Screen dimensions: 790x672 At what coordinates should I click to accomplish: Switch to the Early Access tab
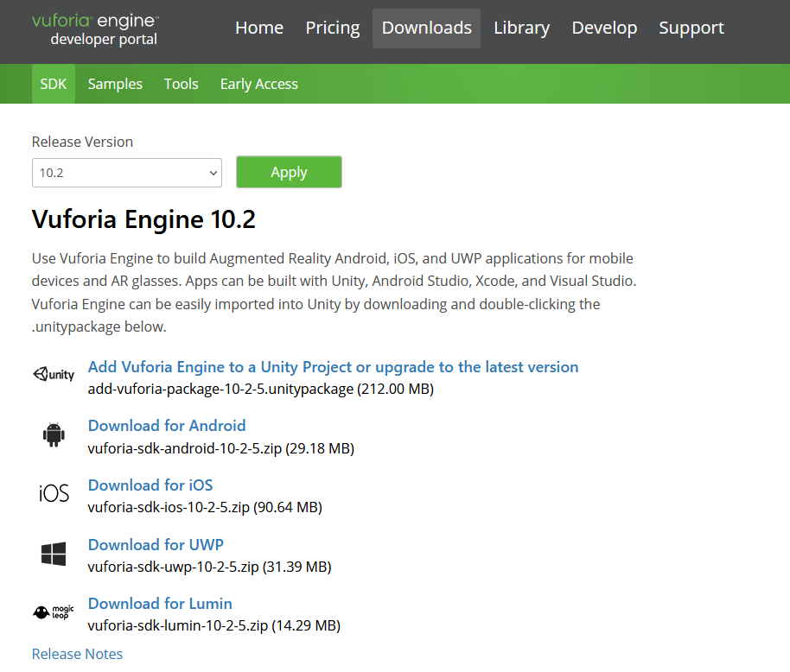258,83
